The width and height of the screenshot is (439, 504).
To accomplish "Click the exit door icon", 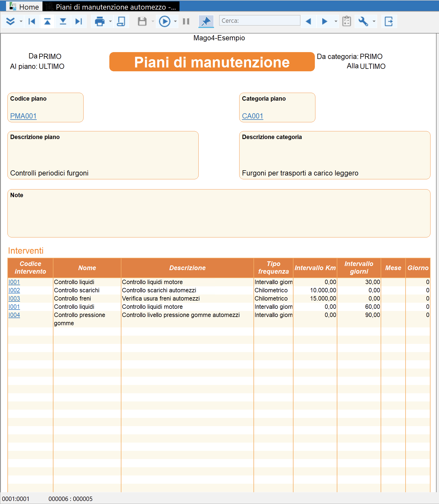I will click(x=389, y=21).
